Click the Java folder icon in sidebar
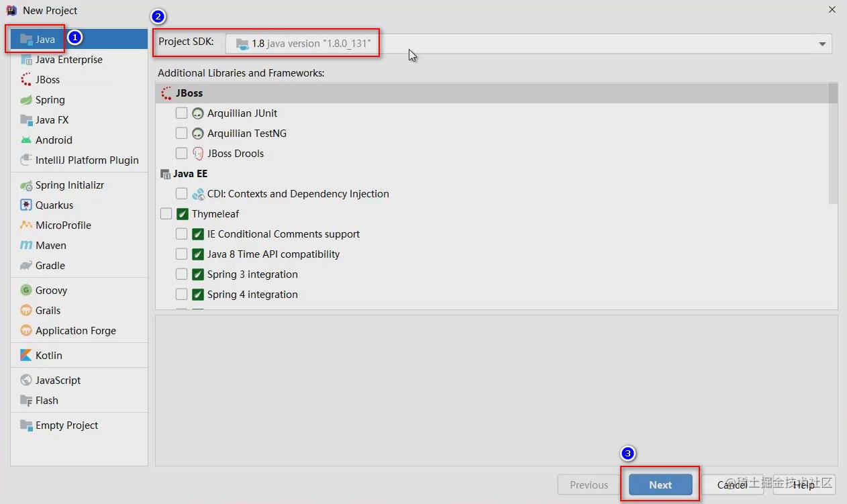 point(26,40)
